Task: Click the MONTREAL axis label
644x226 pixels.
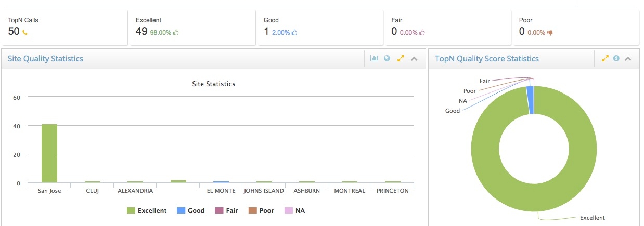Action: click(350, 191)
